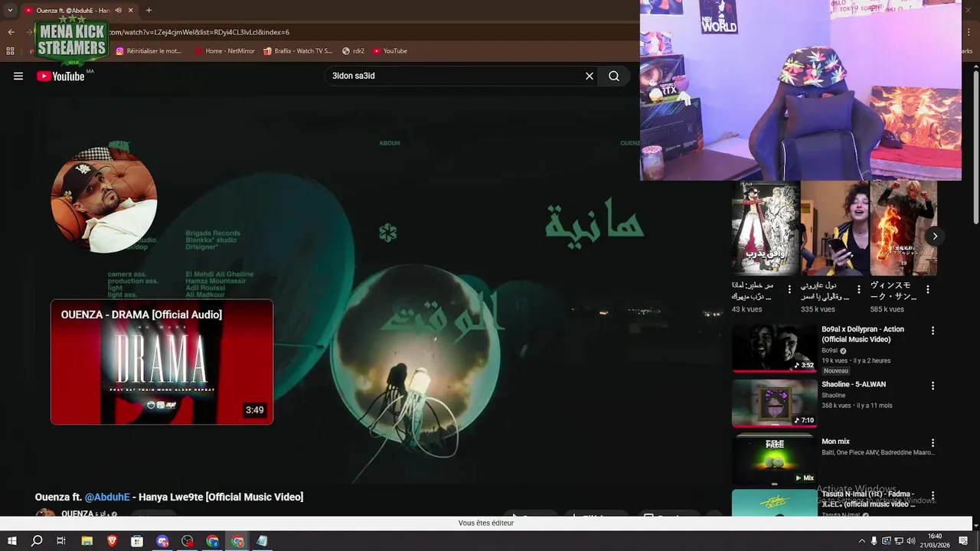Open the Windows Start menu
Image resolution: width=980 pixels, height=551 pixels.
coord(11,541)
